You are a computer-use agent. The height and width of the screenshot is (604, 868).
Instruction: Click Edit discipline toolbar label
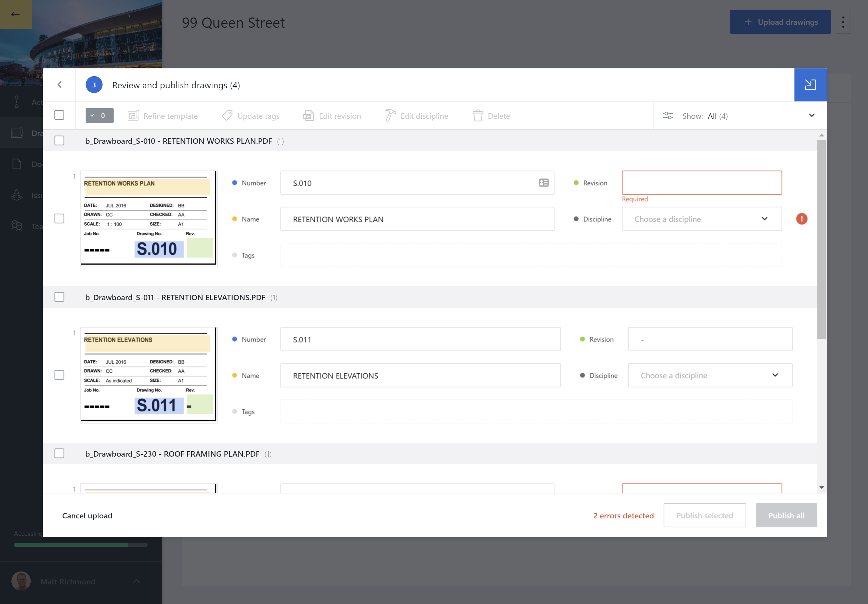click(424, 116)
